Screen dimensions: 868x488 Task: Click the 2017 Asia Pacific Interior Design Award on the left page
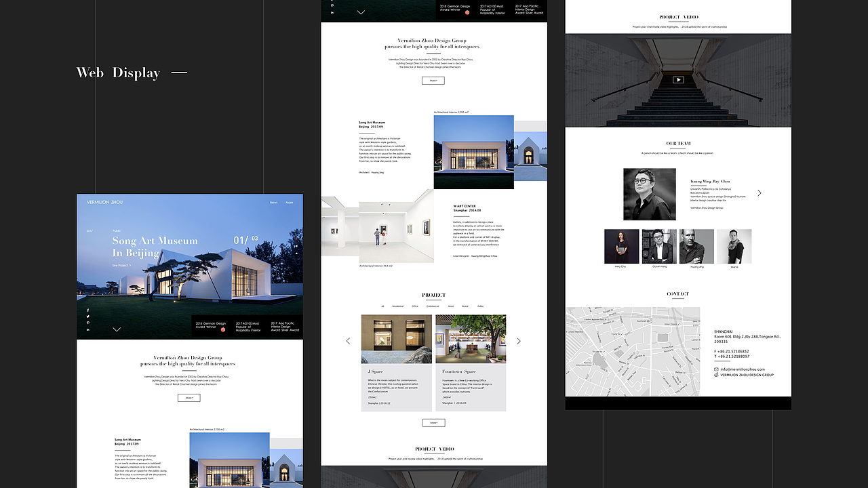pyautogui.click(x=285, y=327)
